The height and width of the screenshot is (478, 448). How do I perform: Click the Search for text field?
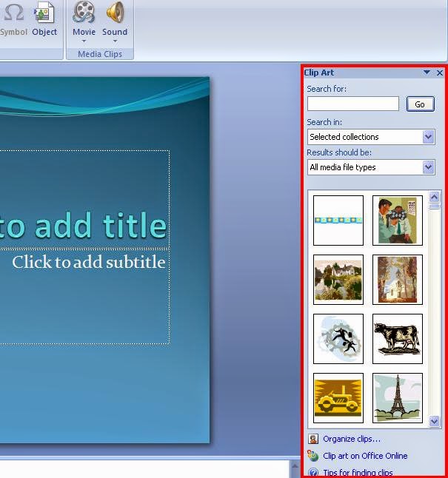tap(353, 104)
